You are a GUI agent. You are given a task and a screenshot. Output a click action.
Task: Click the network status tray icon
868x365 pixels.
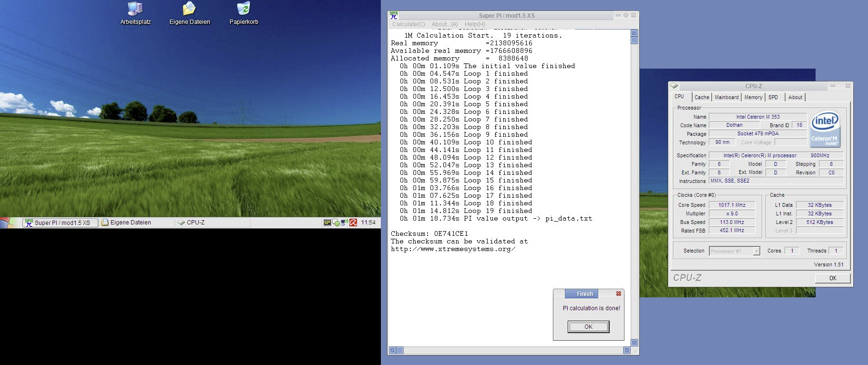(x=336, y=223)
